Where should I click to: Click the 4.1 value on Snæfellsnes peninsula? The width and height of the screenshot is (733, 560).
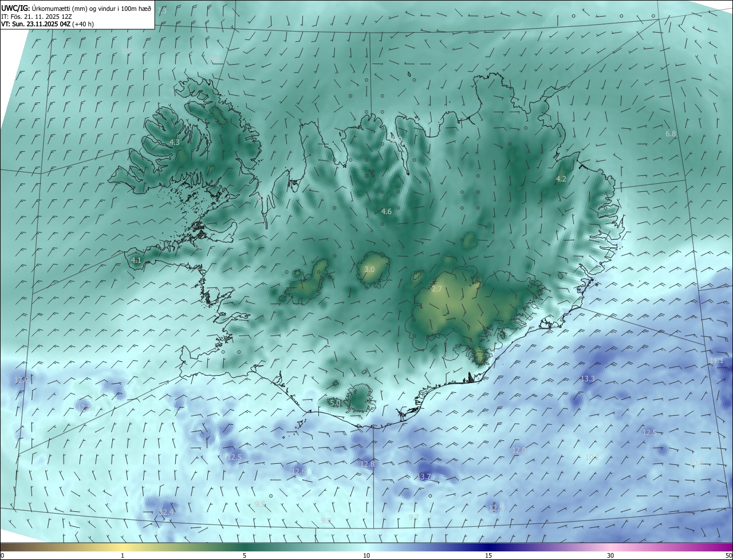click(x=136, y=260)
